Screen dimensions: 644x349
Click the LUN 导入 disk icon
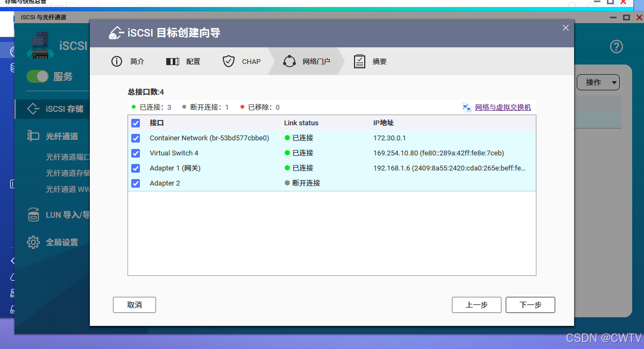pyautogui.click(x=33, y=215)
